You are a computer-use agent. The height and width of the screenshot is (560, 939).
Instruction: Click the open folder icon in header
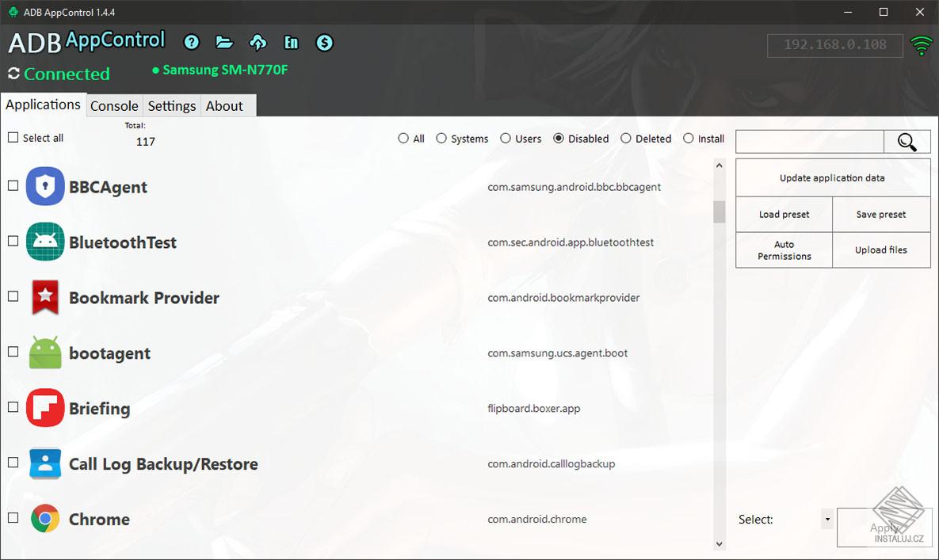224,42
